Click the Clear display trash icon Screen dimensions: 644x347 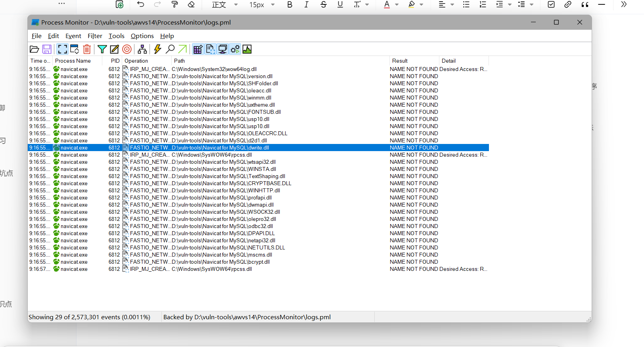click(87, 49)
